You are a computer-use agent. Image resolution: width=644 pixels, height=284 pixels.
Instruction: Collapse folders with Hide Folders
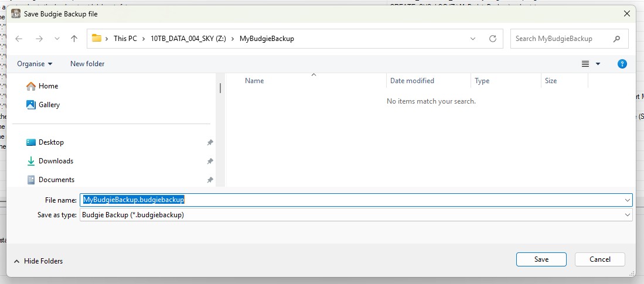pyautogui.click(x=39, y=261)
